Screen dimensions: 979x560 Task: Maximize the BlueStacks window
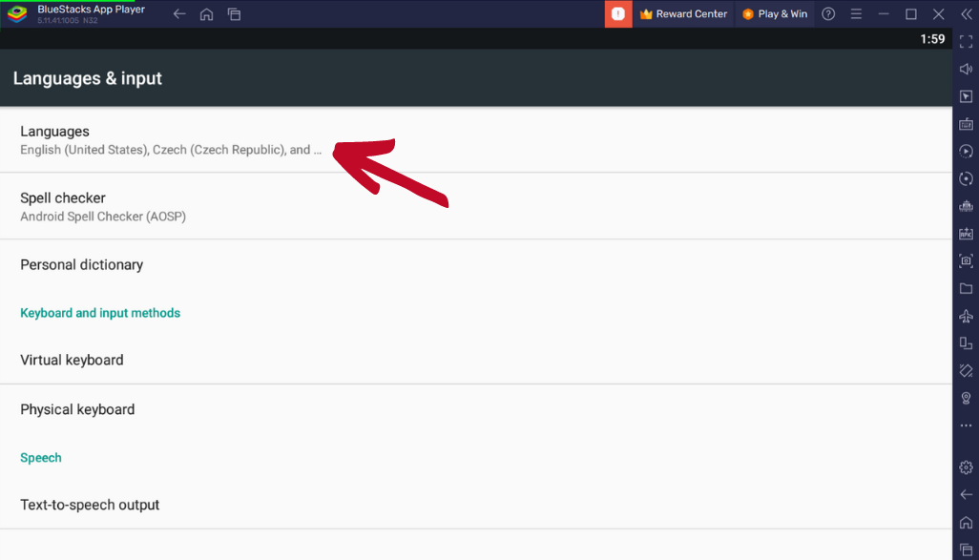[x=911, y=13]
